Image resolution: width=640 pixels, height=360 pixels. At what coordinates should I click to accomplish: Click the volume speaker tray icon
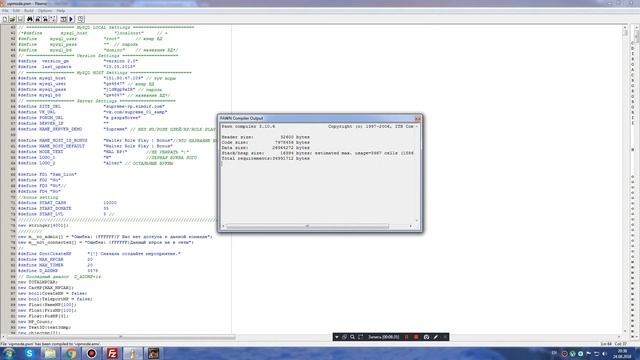(x=604, y=353)
